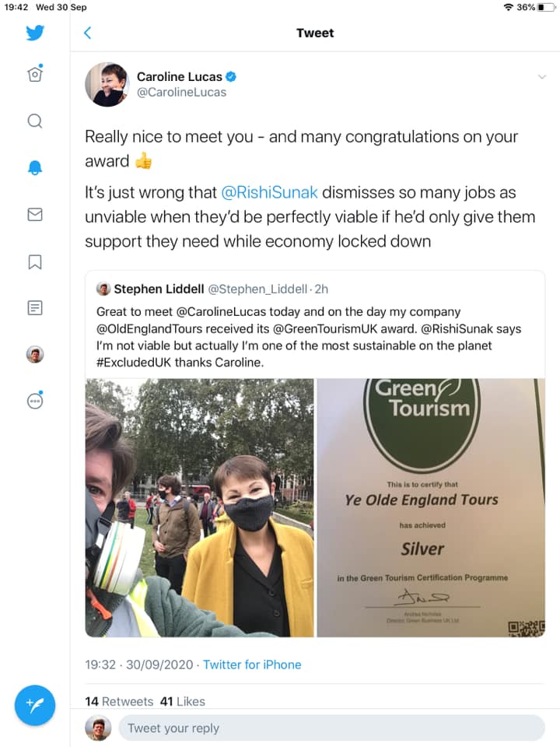Go to the Home timeline icon

[35, 75]
